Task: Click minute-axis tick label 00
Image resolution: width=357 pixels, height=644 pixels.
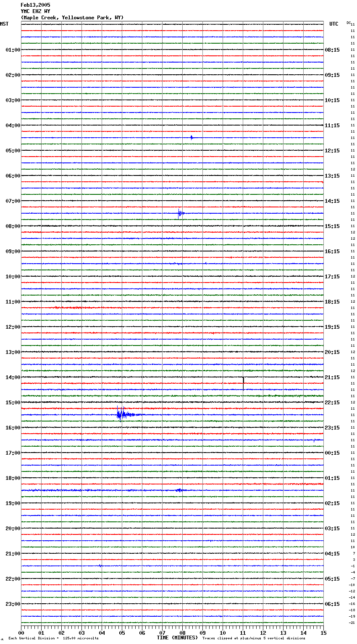Action: tap(21, 633)
